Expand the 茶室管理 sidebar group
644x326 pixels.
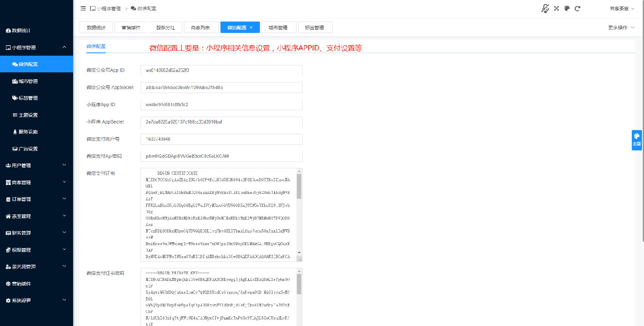coord(37,216)
